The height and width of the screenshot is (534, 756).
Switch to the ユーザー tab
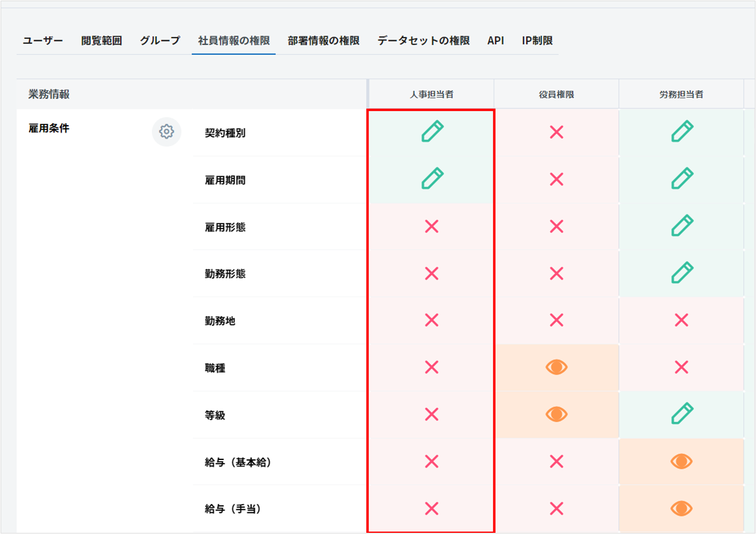43,41
